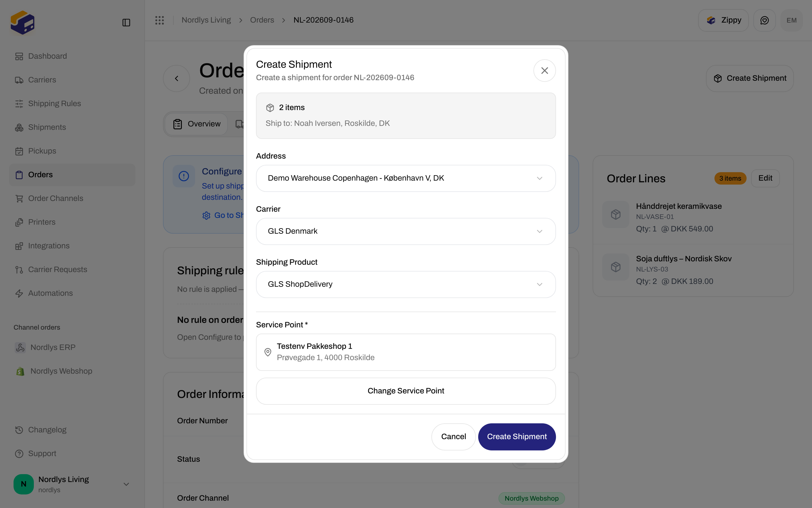Click the Automations lightning icon
Image resolution: width=812 pixels, height=508 pixels.
19,293
